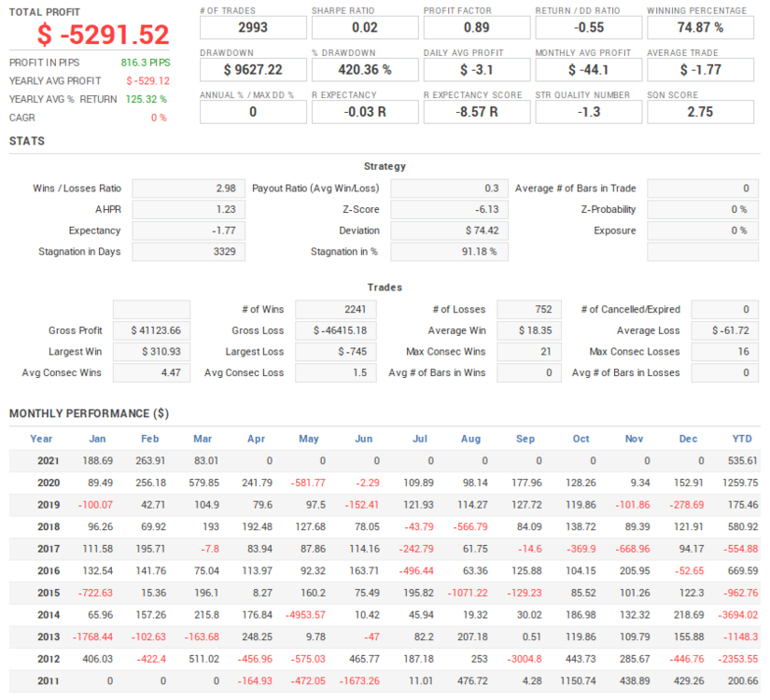Select the 2014 year row label

49,615
